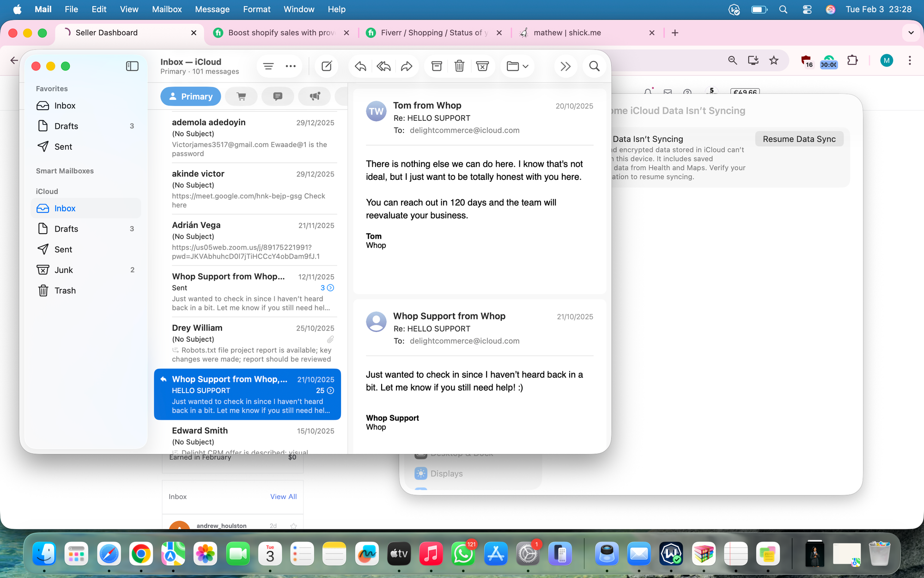Select the Primary category filter

coord(191,96)
